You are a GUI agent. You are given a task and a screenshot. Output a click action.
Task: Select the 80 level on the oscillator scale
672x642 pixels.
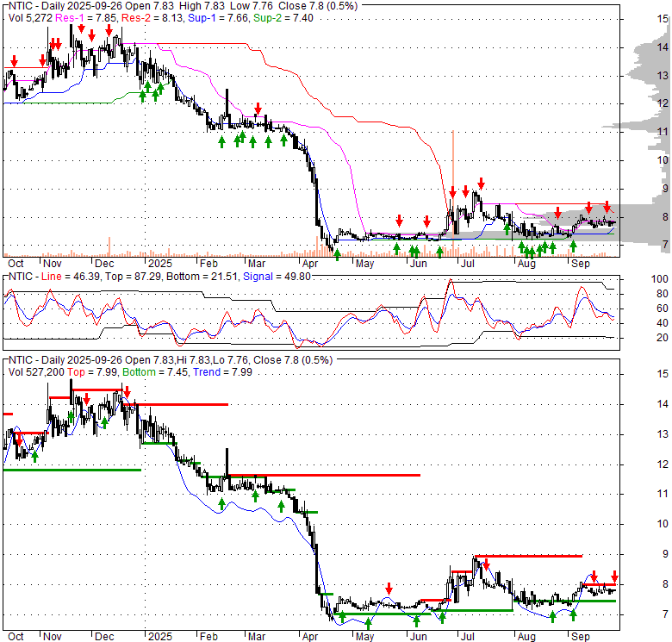pos(663,294)
